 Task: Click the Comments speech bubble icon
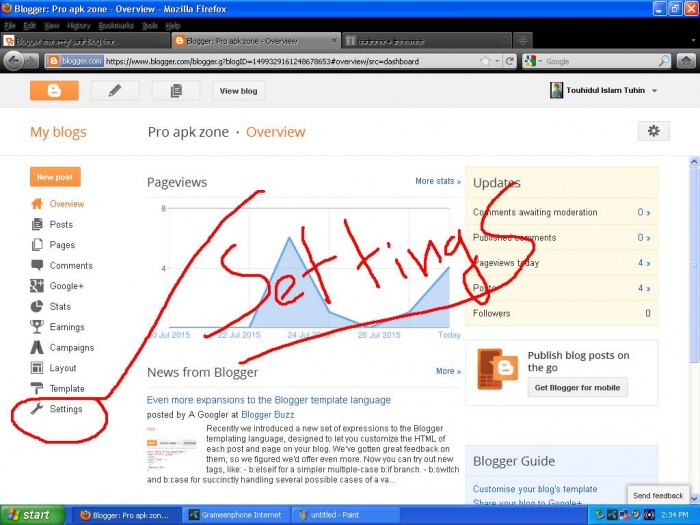tap(37, 265)
